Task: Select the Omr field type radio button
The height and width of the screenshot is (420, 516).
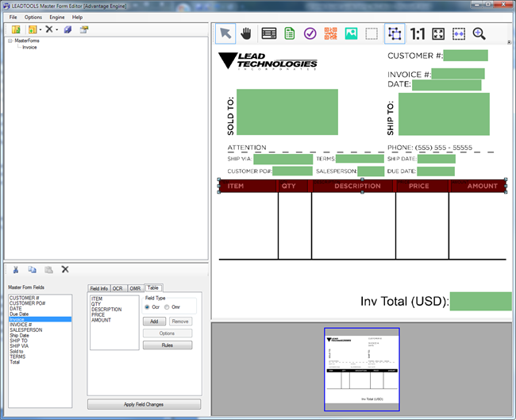Action: [167, 306]
